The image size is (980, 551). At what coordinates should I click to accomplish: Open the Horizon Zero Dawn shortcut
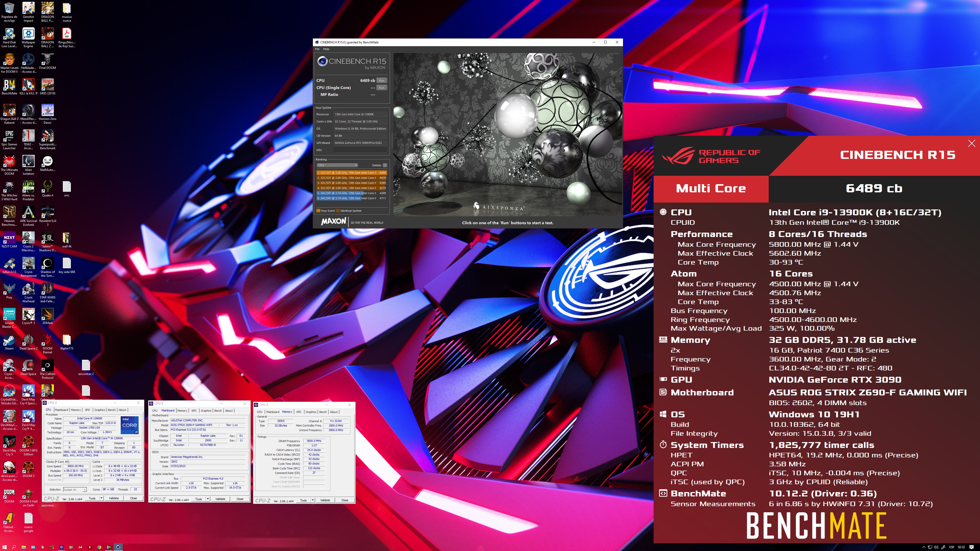tap(47, 114)
